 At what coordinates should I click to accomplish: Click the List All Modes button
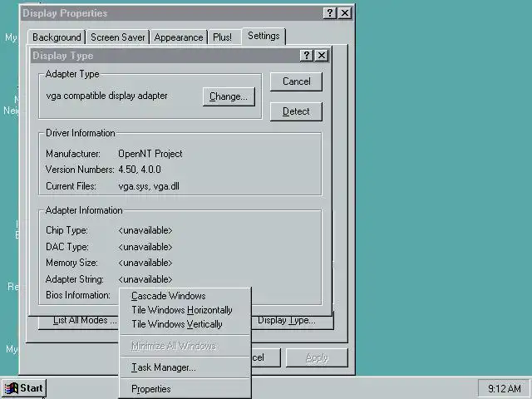(80, 321)
